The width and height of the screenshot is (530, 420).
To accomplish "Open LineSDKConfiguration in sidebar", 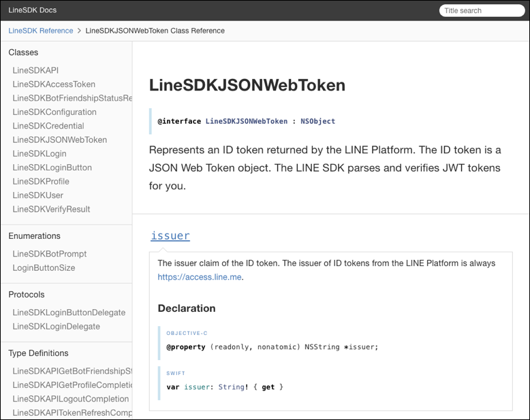I will pos(54,112).
